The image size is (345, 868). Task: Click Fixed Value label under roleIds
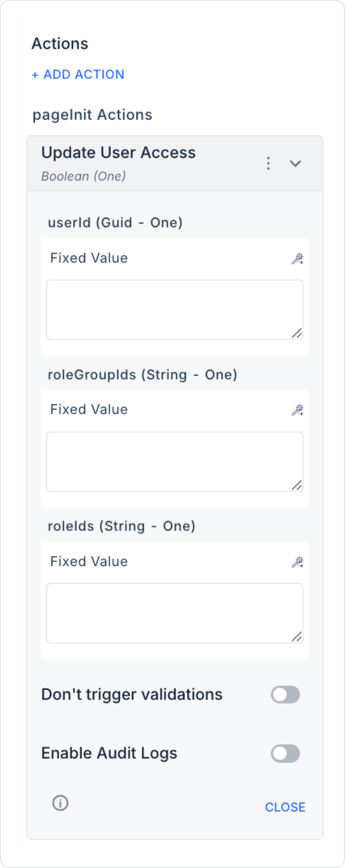pyautogui.click(x=89, y=562)
